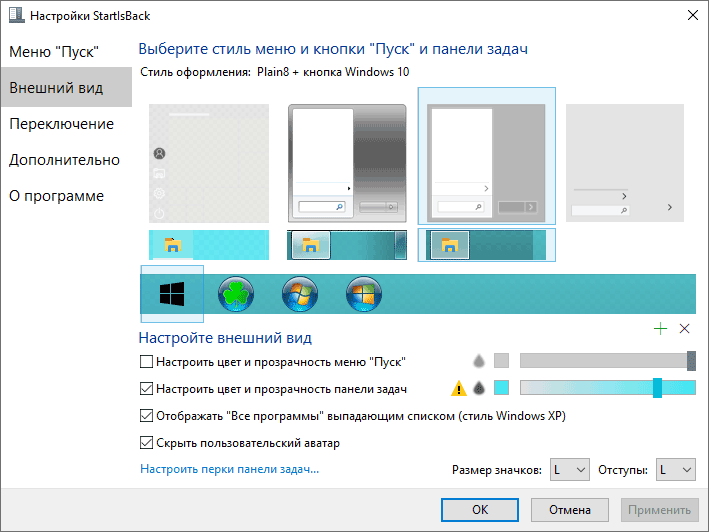Select the Windows 10 logo start button

click(172, 294)
